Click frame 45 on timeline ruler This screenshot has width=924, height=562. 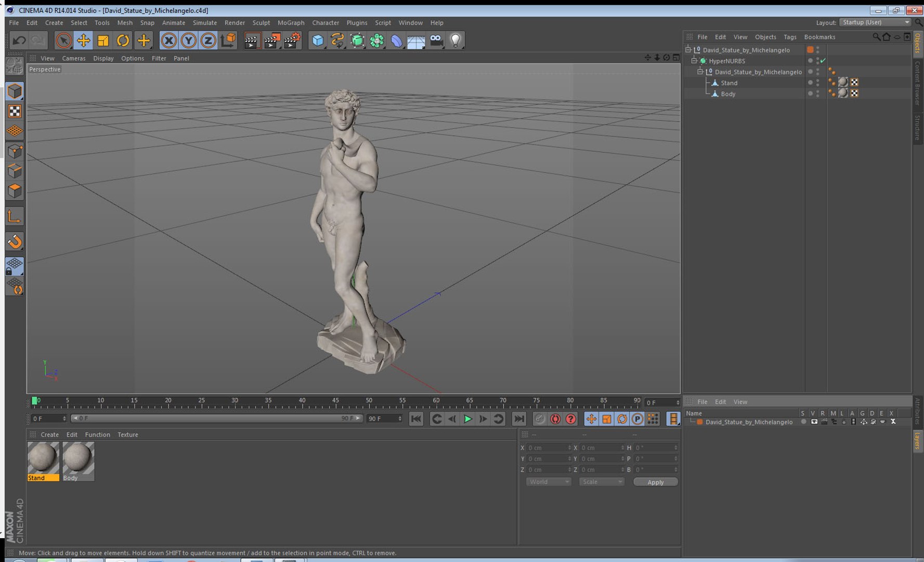[x=335, y=401]
